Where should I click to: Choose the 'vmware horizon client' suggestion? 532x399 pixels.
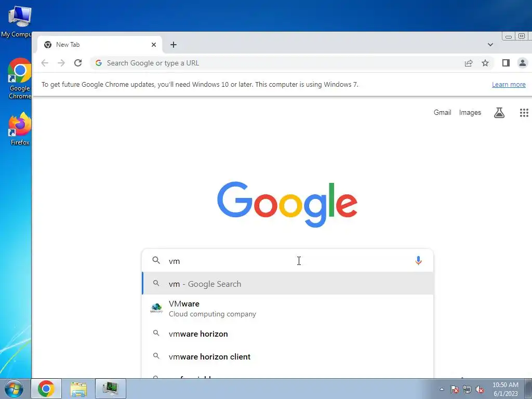288,356
